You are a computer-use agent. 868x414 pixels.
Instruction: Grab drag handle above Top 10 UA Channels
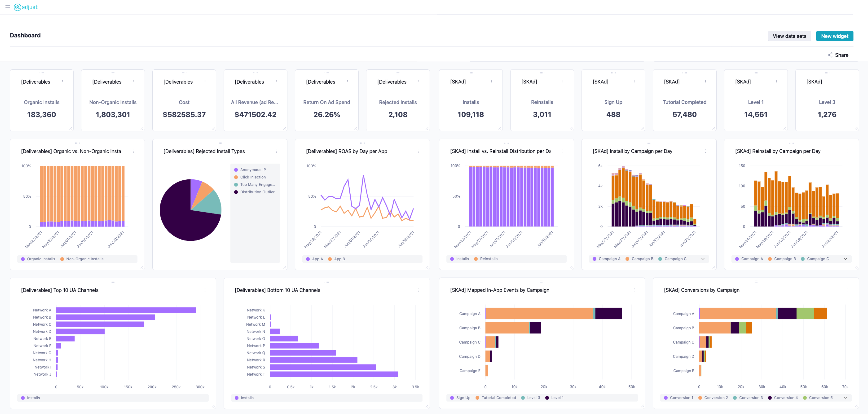coord(113,281)
